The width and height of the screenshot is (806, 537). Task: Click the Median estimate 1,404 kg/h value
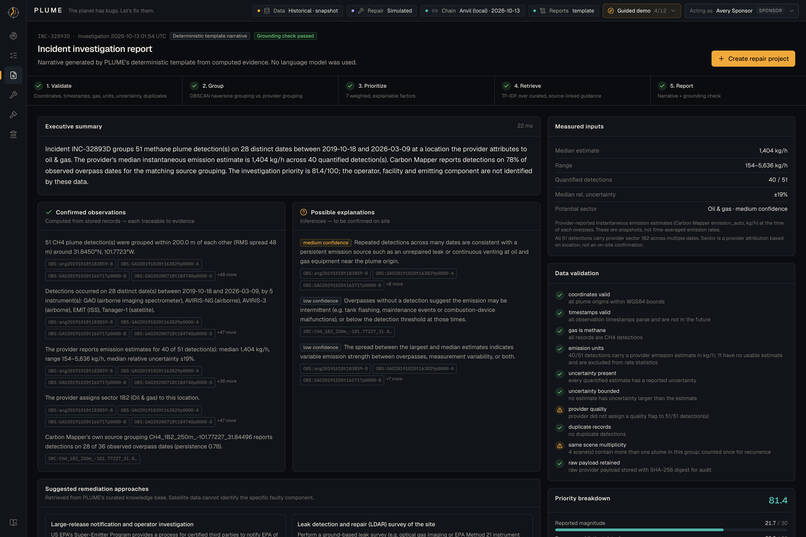[773, 151]
